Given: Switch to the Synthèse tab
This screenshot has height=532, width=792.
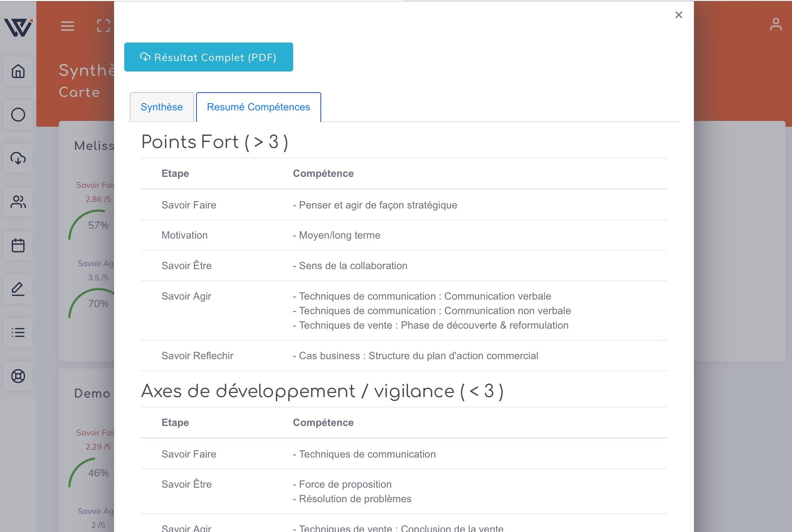Looking at the screenshot, I should pos(162,107).
